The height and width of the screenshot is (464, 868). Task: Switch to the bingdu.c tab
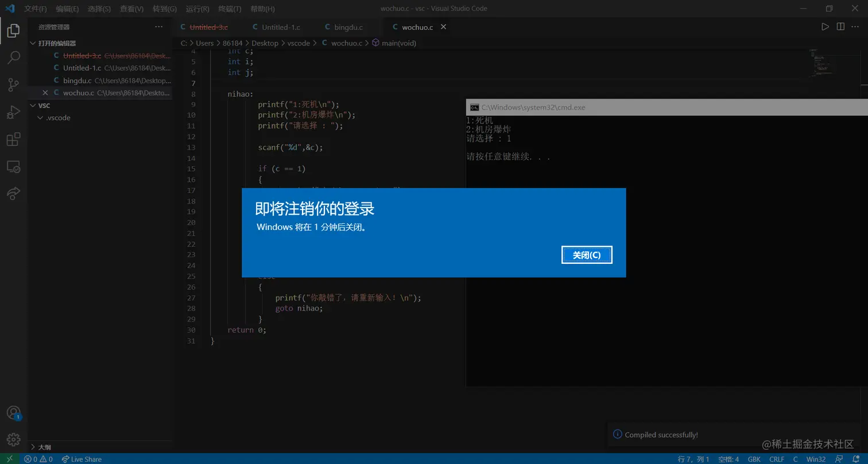coord(348,27)
